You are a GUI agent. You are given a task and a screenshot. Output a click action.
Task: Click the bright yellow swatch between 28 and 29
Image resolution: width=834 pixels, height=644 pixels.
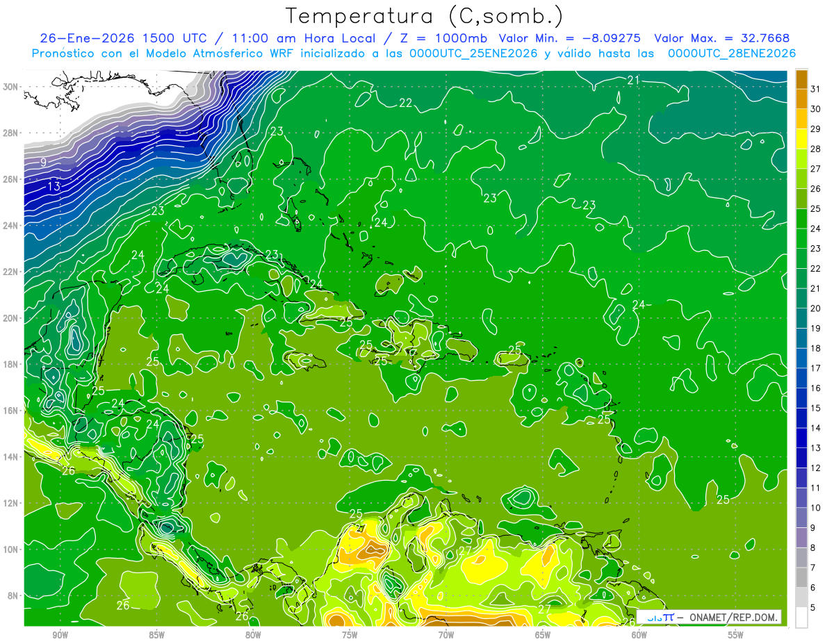801,140
